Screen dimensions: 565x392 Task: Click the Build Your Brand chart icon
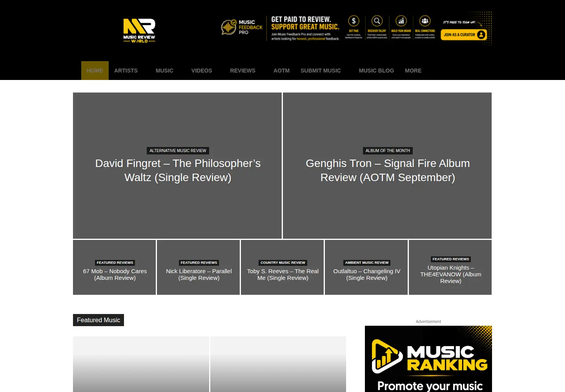(401, 21)
